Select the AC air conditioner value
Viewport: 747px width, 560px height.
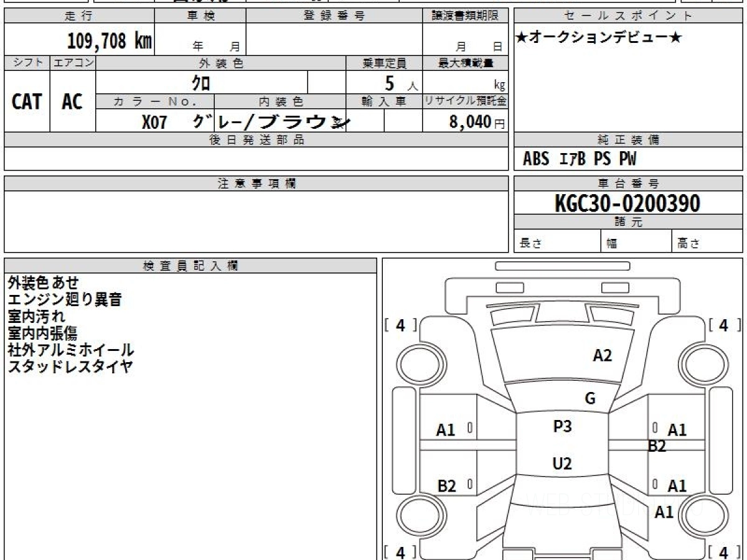coord(72,101)
